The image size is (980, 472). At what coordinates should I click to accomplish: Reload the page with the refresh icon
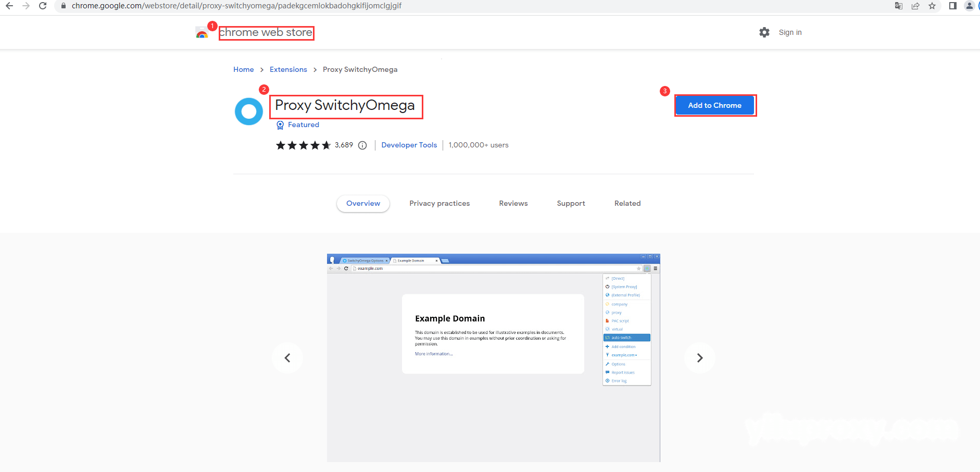pyautogui.click(x=43, y=6)
